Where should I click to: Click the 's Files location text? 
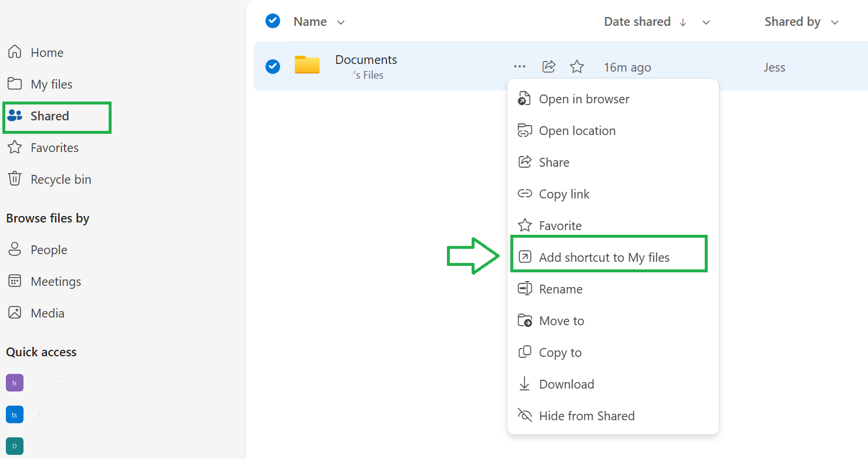[368, 75]
